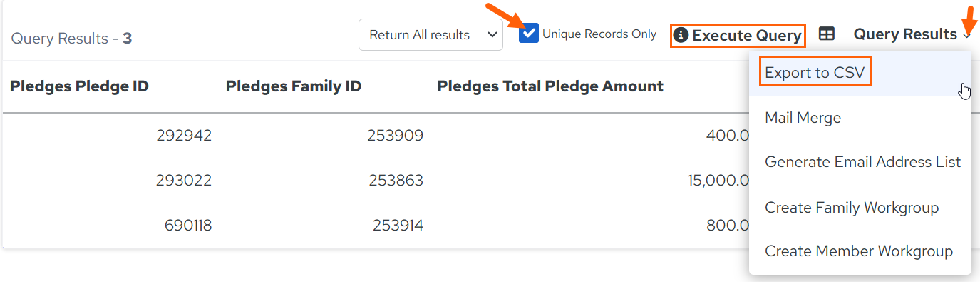Collapse the Query Results dropdown menu
Screen dimensions: 980x282
click(x=913, y=34)
